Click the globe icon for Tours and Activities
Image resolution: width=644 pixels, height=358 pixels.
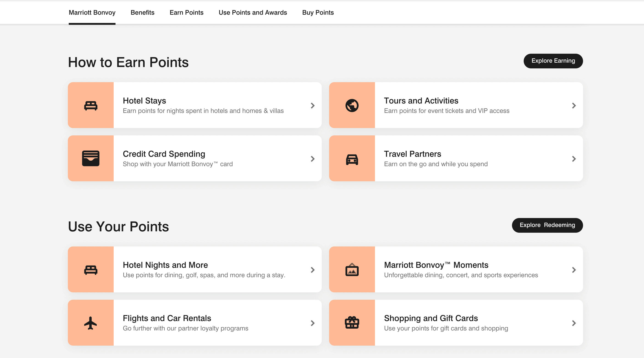point(352,105)
